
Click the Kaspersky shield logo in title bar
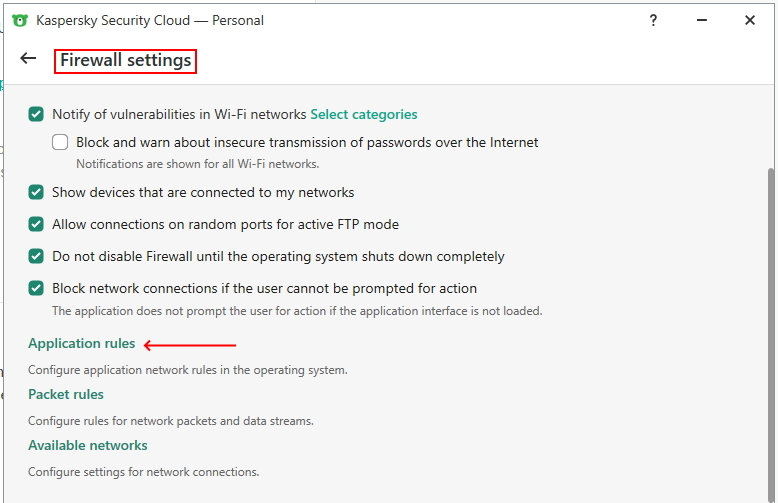[x=19, y=20]
